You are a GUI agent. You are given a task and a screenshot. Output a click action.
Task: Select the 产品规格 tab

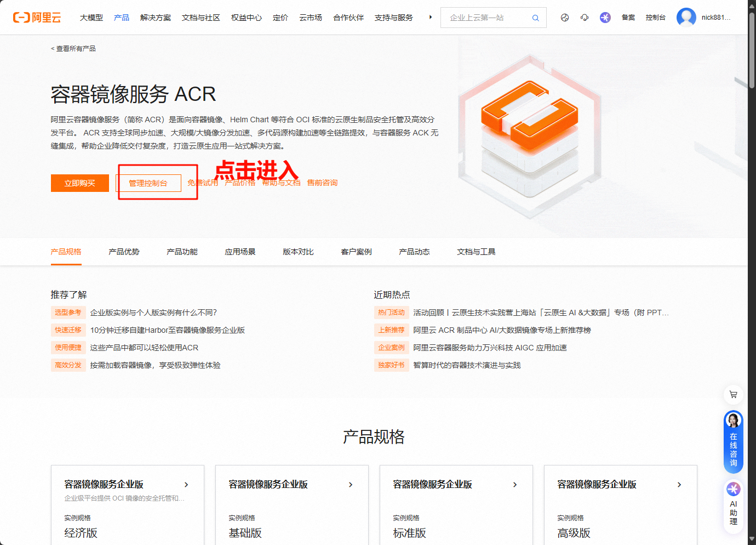coord(66,252)
